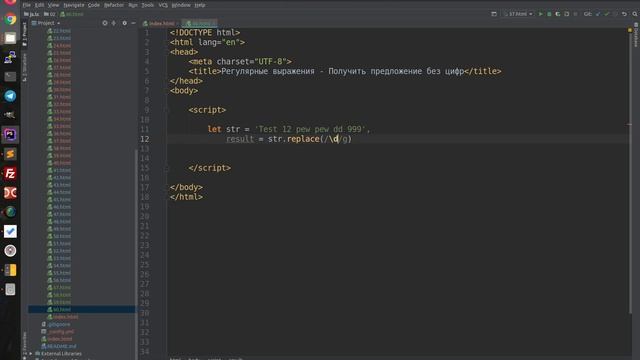The width and height of the screenshot is (640, 360).
Task: Click the project structure icon left of run config
Action: click(494, 14)
